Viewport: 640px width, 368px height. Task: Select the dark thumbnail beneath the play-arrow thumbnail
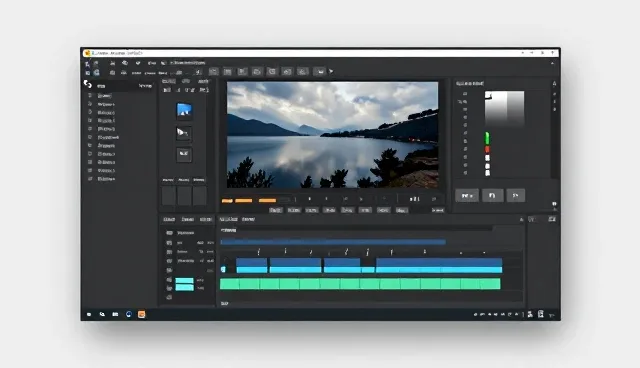pyautogui.click(x=184, y=154)
